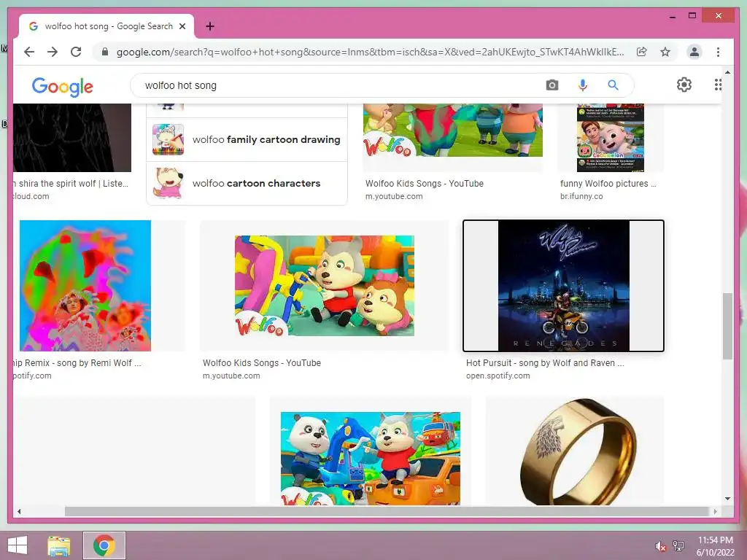Click vertical scrollbar thumb
Screen dimensions: 747x560
click(727, 326)
